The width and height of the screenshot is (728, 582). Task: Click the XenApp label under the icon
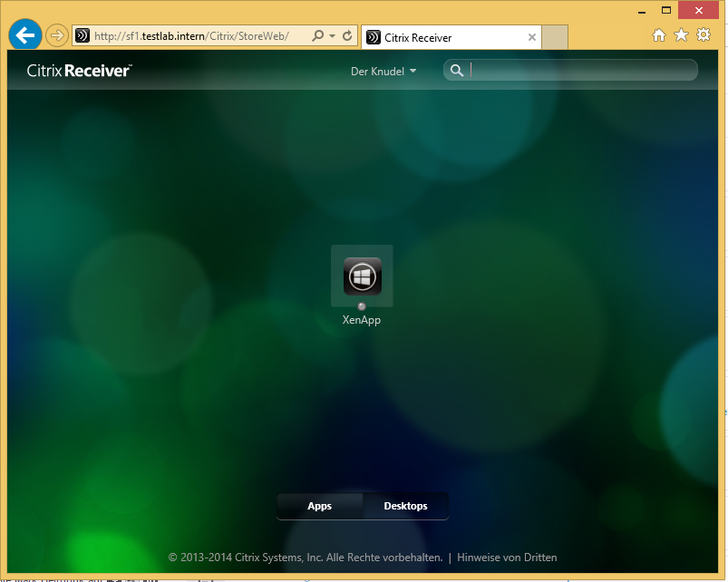pos(361,320)
